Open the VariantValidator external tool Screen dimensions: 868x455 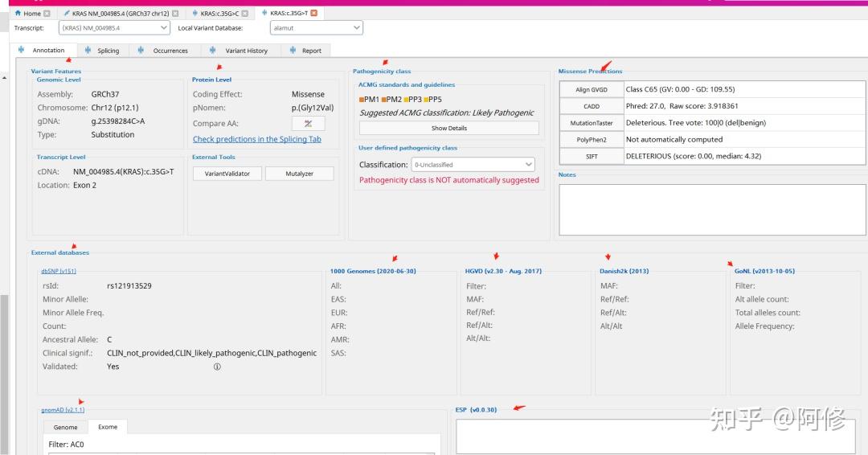point(227,174)
